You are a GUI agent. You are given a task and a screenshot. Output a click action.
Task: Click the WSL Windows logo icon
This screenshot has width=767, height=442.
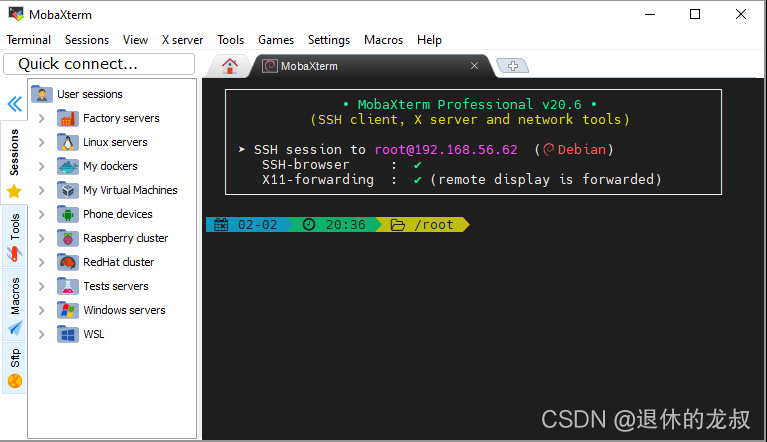(x=68, y=334)
